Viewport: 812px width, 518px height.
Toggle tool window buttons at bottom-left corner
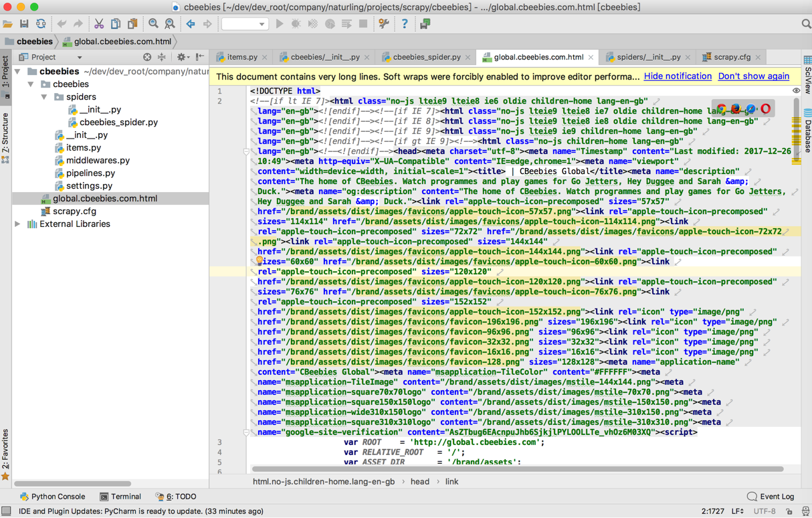pos(6,511)
